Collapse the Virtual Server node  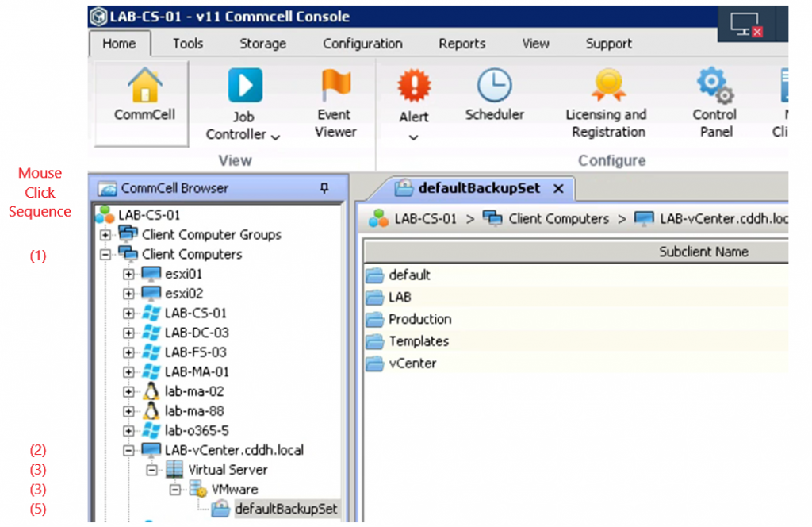pyautogui.click(x=151, y=470)
